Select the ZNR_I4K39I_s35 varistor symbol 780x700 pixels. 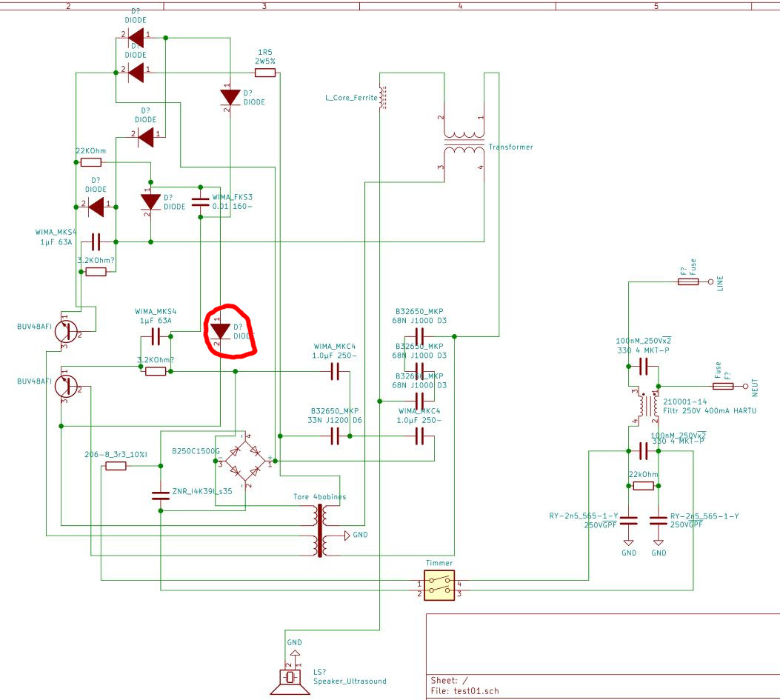click(161, 496)
